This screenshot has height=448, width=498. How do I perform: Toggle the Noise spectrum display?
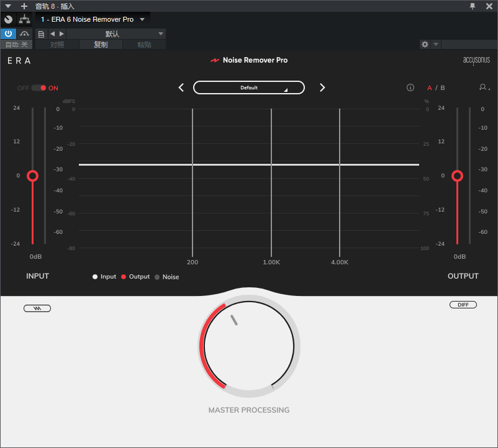167,277
